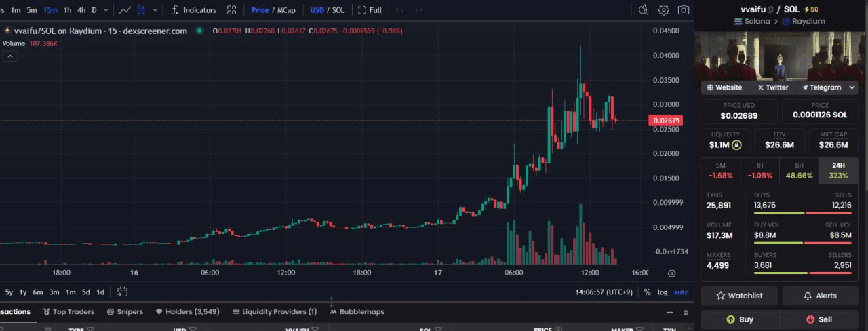The height and width of the screenshot is (331, 868).
Task: Select the 5M price change period
Action: tap(720, 171)
